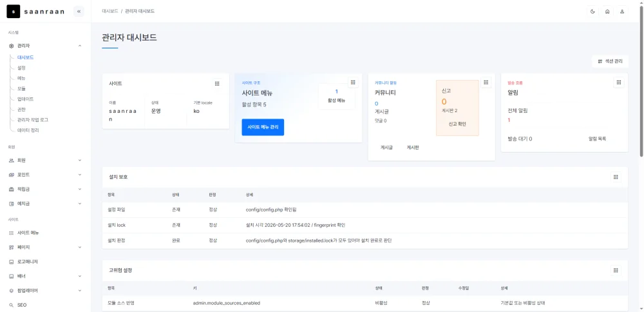Click the 모듈 소스 반영 row label

click(x=121, y=303)
